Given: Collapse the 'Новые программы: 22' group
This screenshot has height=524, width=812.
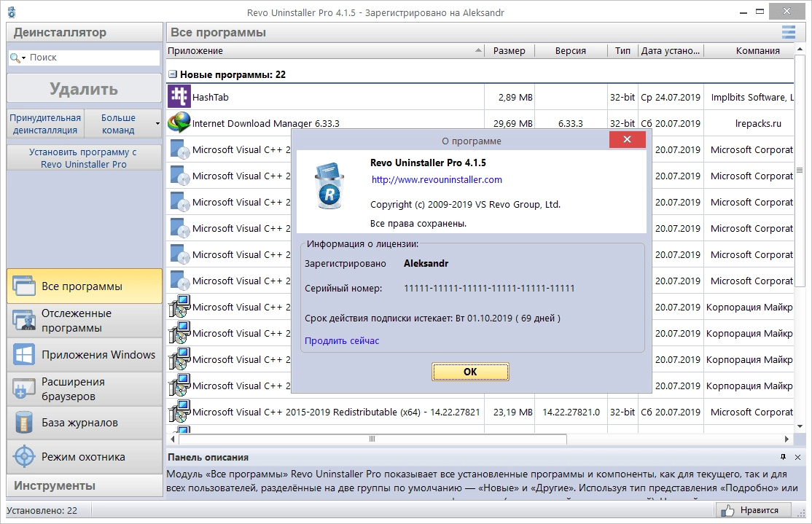Looking at the screenshot, I should pos(173,74).
